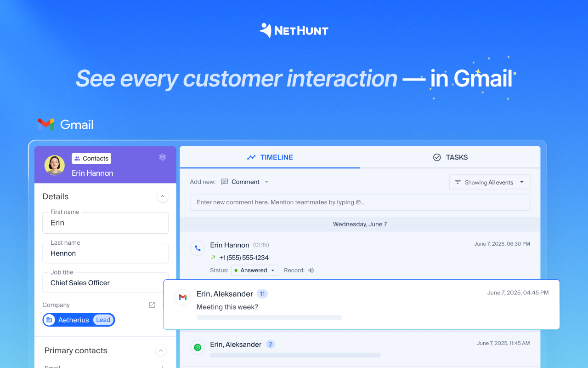This screenshot has height=368, width=588.
Task: Click the comment type icon
Action: click(x=225, y=182)
